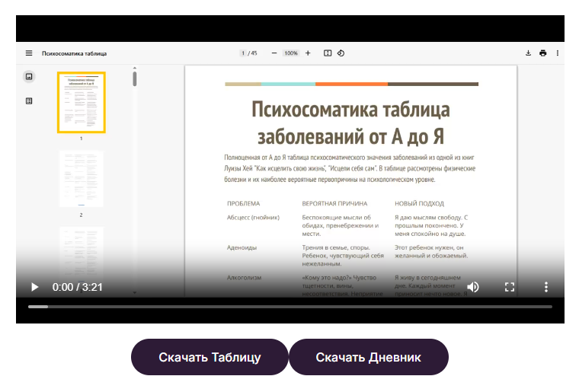Fit PDF to page icon
The image size is (579, 392).
(328, 53)
